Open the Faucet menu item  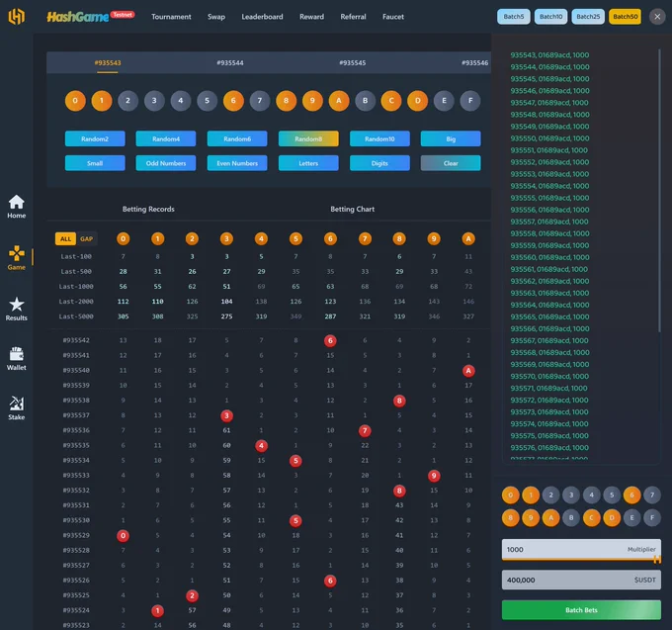(393, 17)
